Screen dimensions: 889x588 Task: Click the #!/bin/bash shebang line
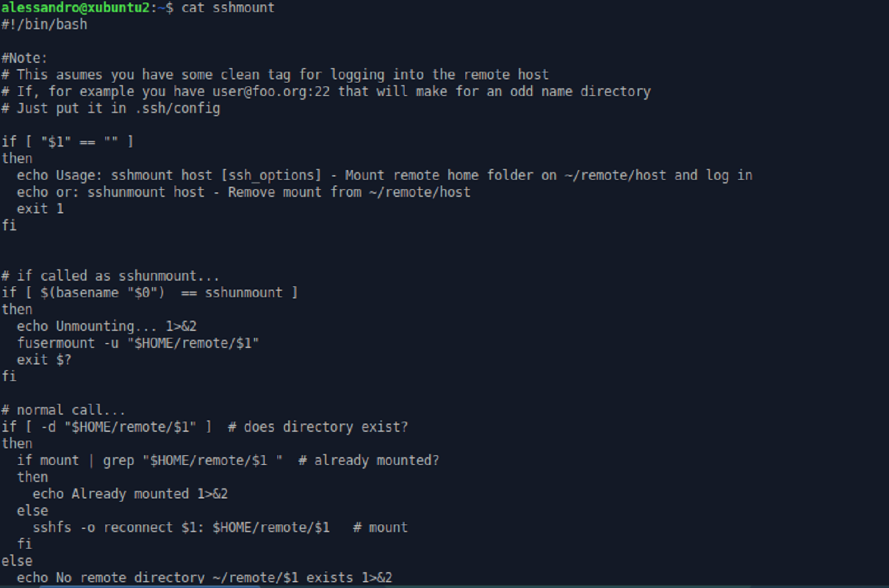44,24
